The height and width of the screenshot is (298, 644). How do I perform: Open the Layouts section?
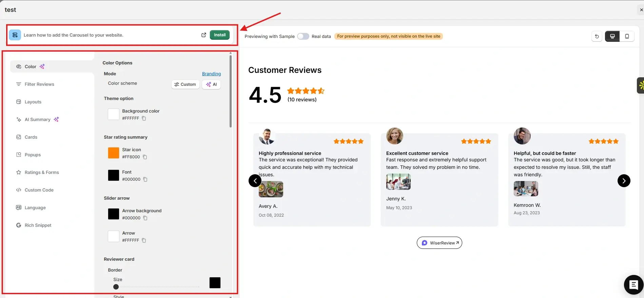click(33, 102)
